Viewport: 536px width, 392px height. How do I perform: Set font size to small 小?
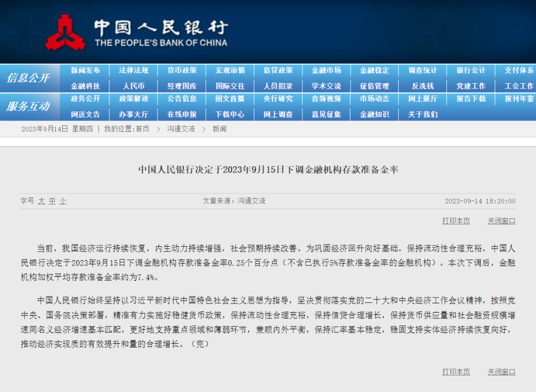63,201
